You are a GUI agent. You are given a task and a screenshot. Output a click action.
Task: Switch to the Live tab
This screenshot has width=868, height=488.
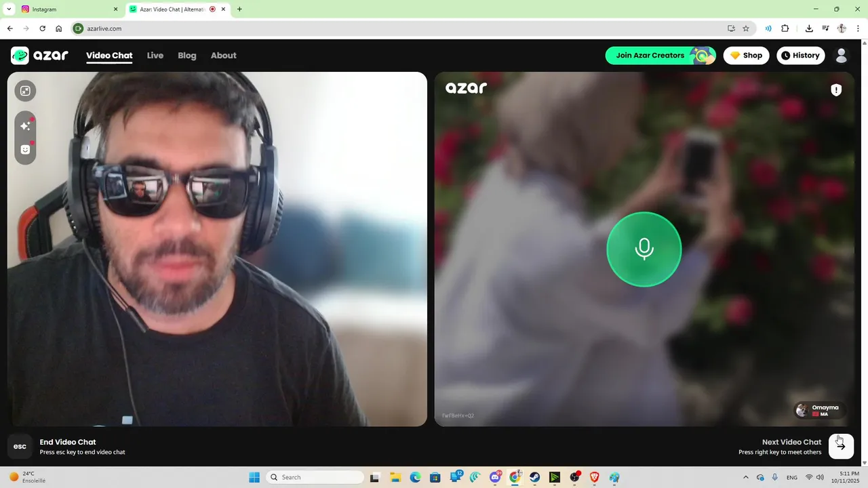coord(155,56)
